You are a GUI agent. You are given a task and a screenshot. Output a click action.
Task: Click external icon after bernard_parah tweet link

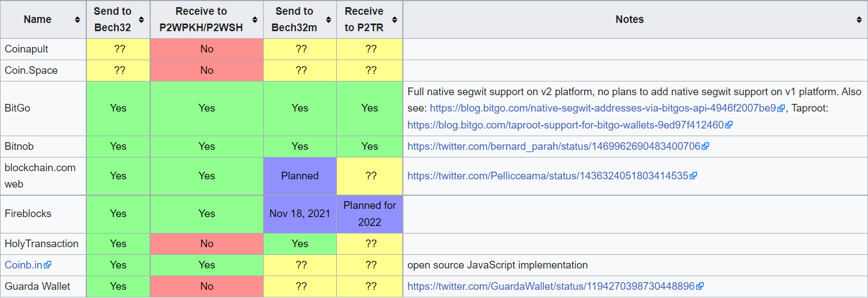(705, 147)
